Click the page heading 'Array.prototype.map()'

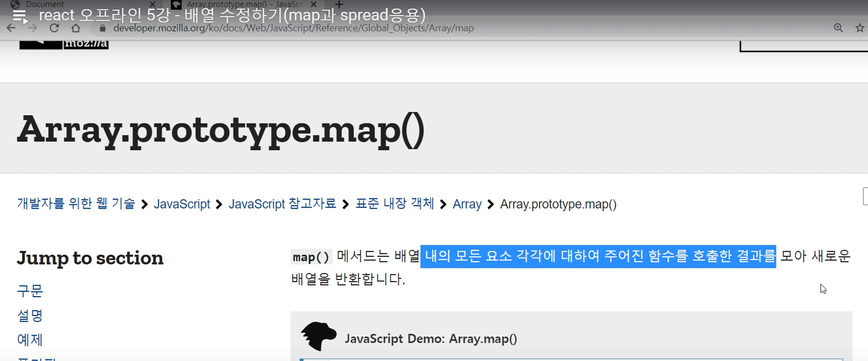click(x=221, y=130)
